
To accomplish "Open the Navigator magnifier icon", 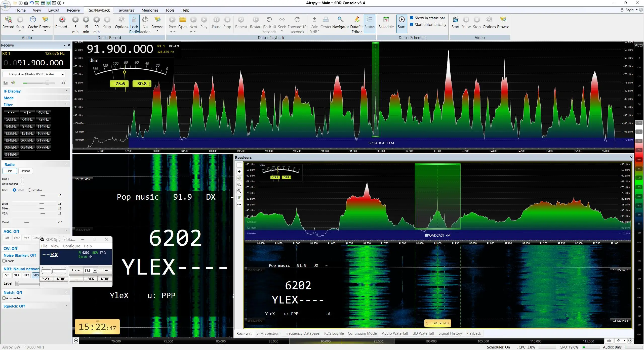I will pyautogui.click(x=340, y=23).
